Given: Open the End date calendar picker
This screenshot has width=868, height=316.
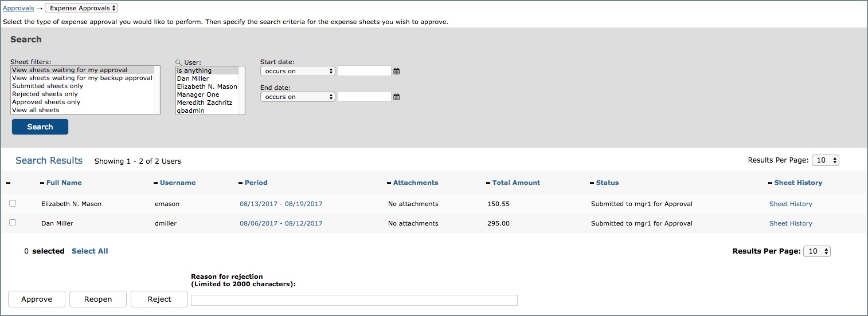Looking at the screenshot, I should coord(396,97).
